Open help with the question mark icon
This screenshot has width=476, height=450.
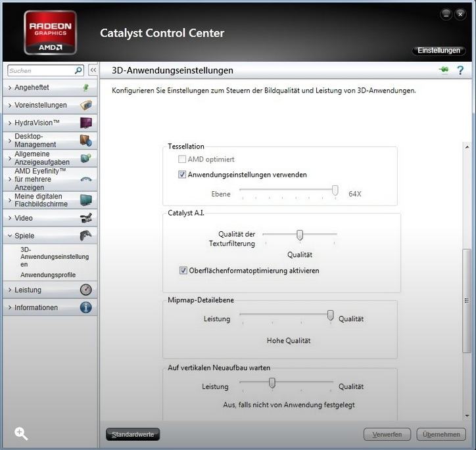pos(460,70)
